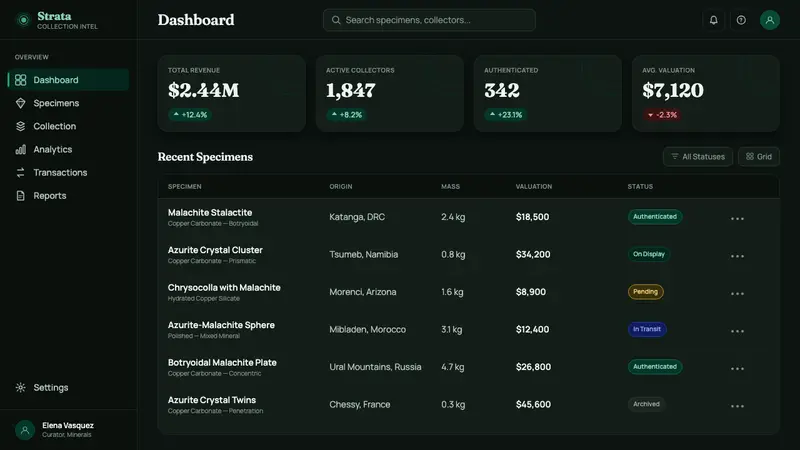Open the Specimens section
This screenshot has height=450, width=800.
tap(68, 103)
